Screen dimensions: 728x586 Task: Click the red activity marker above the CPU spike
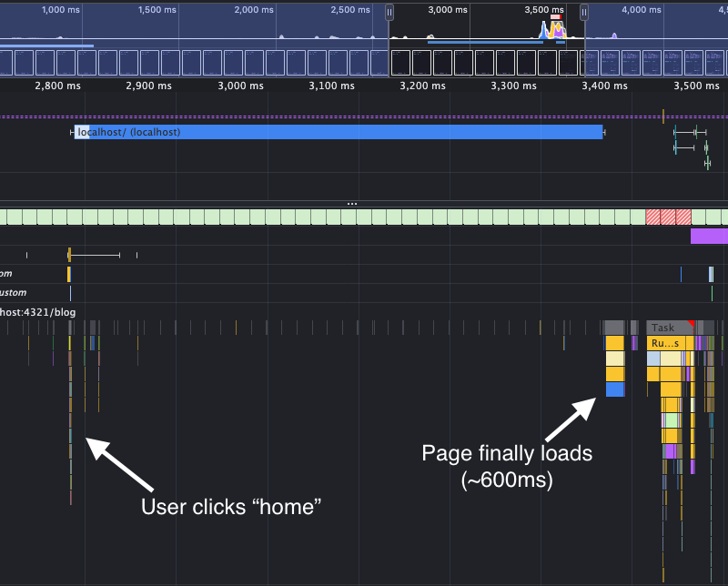coord(556,15)
